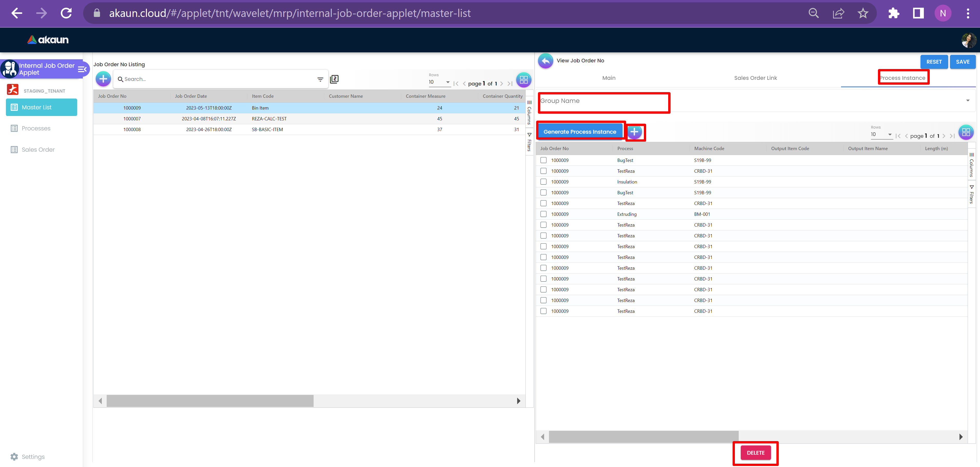Open the Rows dropdown in Job Order listing
The width and height of the screenshot is (980, 467).
[x=439, y=82]
